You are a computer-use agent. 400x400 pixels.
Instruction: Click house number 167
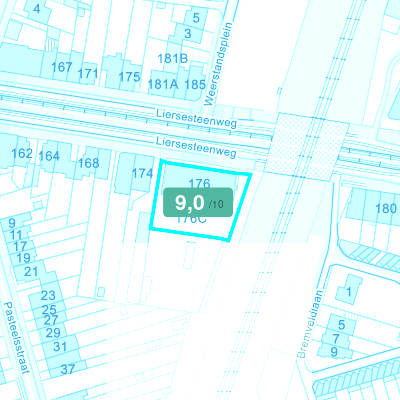pos(62,67)
